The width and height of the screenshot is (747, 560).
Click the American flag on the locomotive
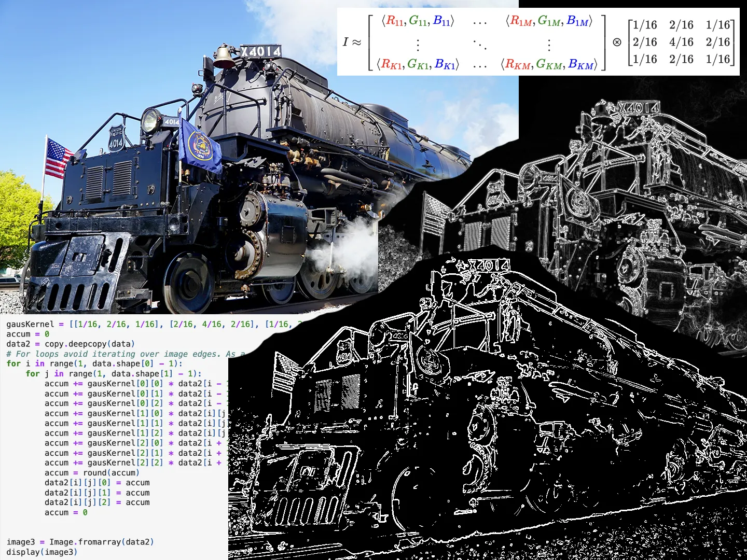click(x=58, y=158)
